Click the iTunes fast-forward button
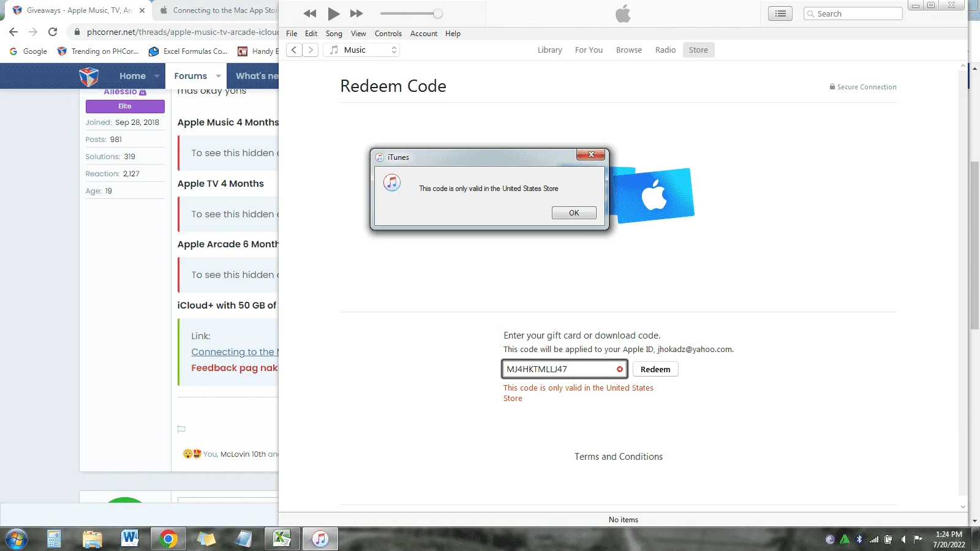 tap(356, 13)
